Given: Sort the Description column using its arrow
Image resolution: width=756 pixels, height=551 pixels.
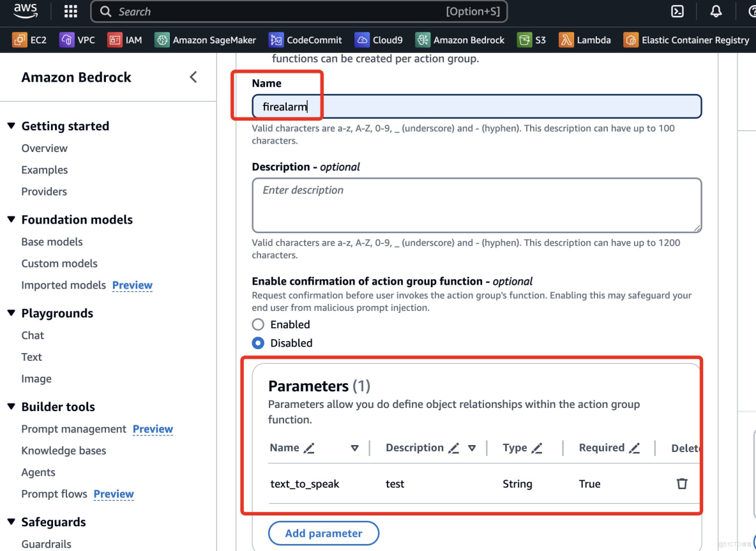Looking at the screenshot, I should (x=472, y=448).
